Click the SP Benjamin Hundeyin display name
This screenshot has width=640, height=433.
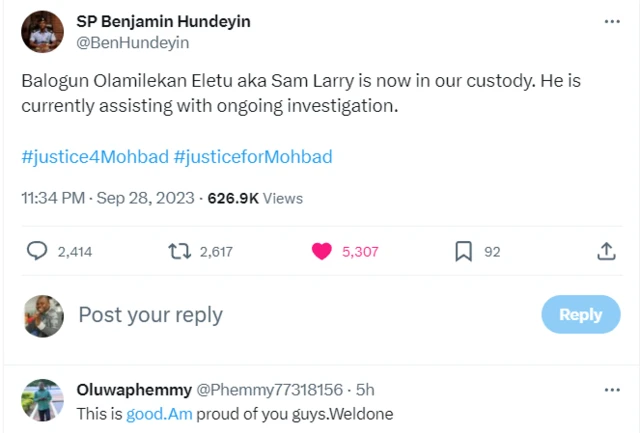click(x=163, y=22)
